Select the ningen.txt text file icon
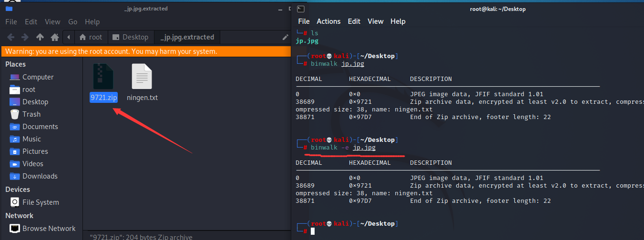 point(142,76)
